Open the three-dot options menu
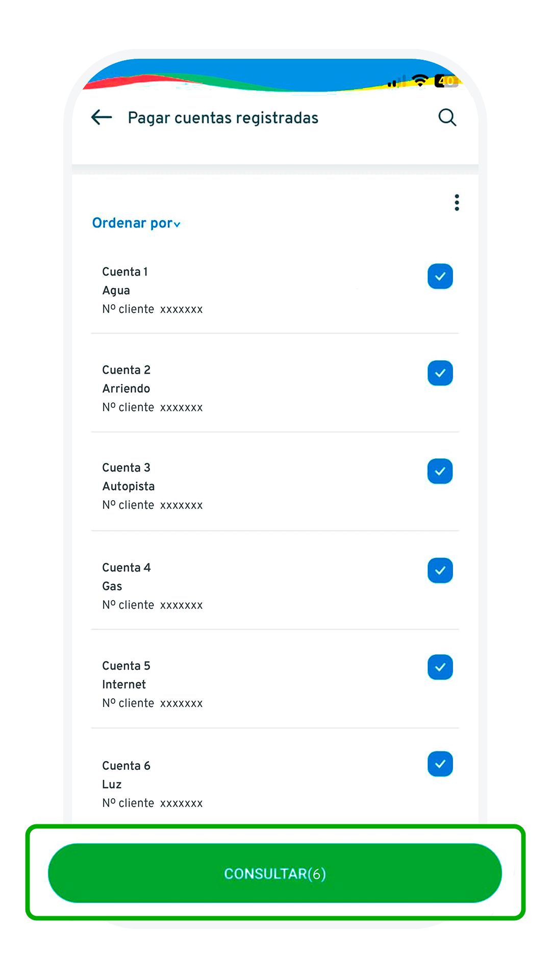551x980 pixels. tap(457, 203)
